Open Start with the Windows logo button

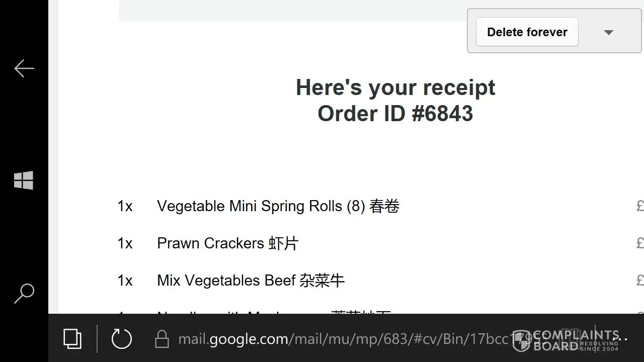pyautogui.click(x=24, y=180)
